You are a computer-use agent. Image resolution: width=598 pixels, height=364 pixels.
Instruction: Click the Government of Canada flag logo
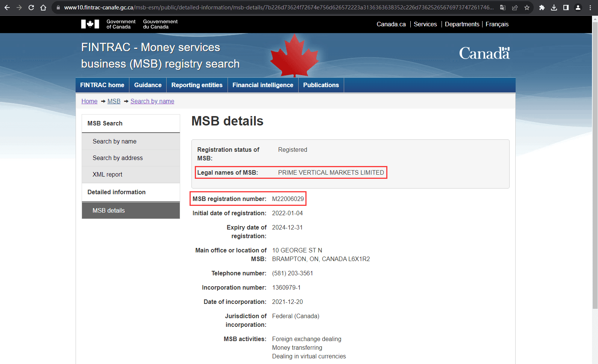90,24
